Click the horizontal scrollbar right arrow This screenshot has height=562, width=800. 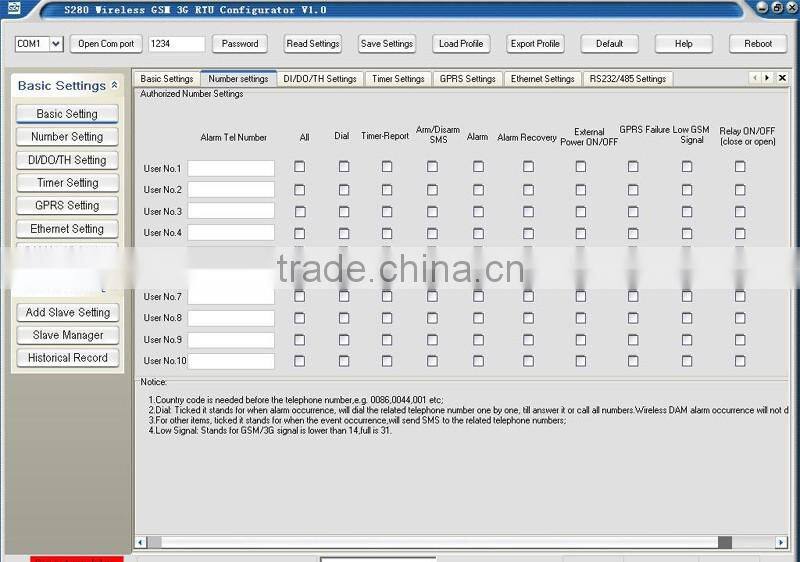click(x=782, y=542)
